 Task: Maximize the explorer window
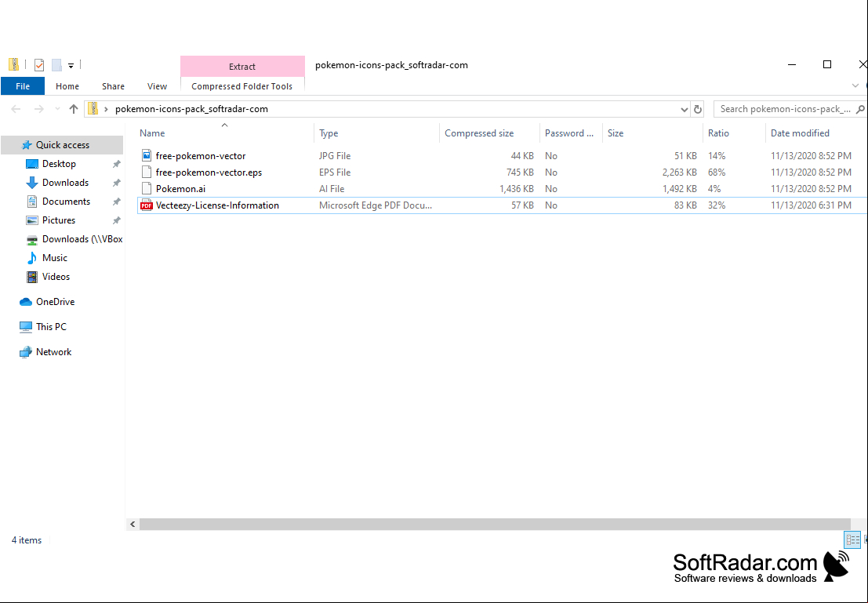pyautogui.click(x=827, y=65)
